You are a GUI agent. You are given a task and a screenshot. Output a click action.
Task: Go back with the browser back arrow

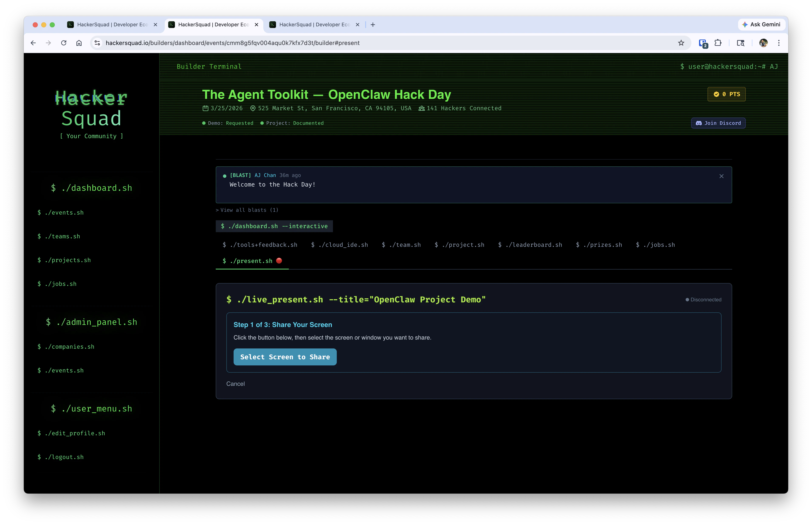pyautogui.click(x=33, y=43)
